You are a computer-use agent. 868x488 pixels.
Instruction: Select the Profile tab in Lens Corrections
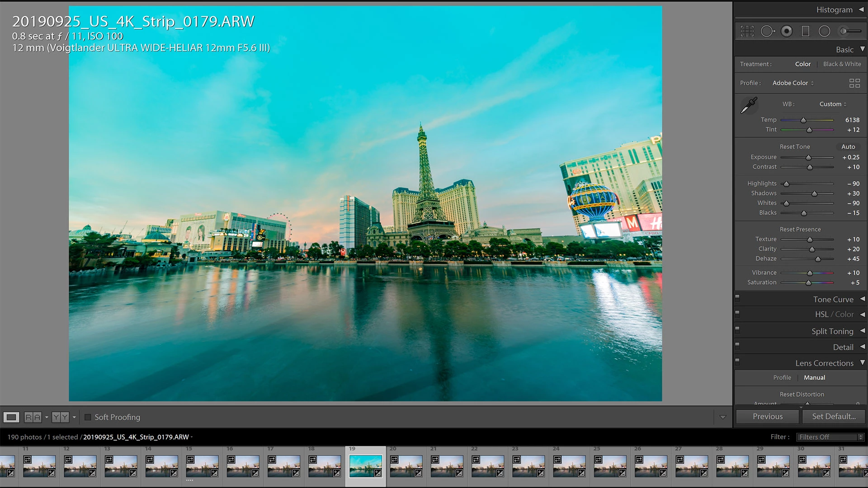tap(782, 378)
